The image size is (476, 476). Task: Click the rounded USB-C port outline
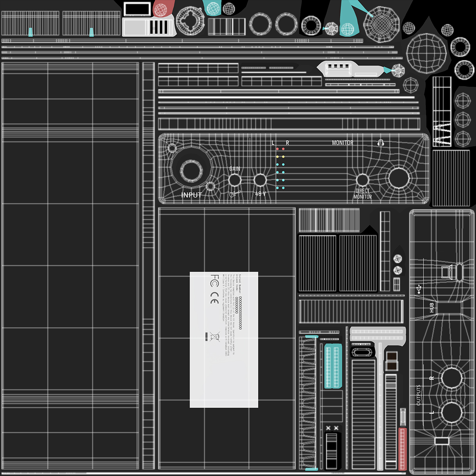point(459,272)
